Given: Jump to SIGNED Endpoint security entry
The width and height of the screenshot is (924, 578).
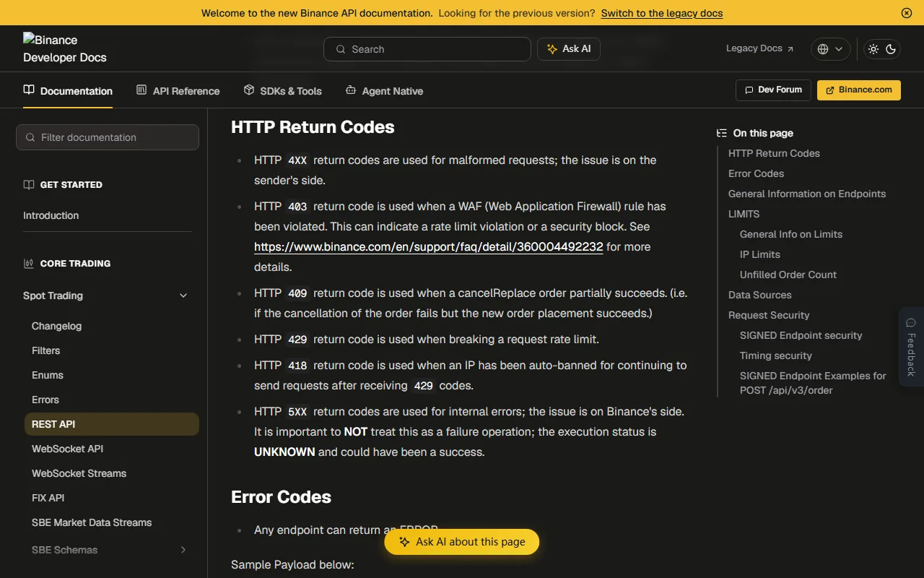Looking at the screenshot, I should pyautogui.click(x=801, y=335).
